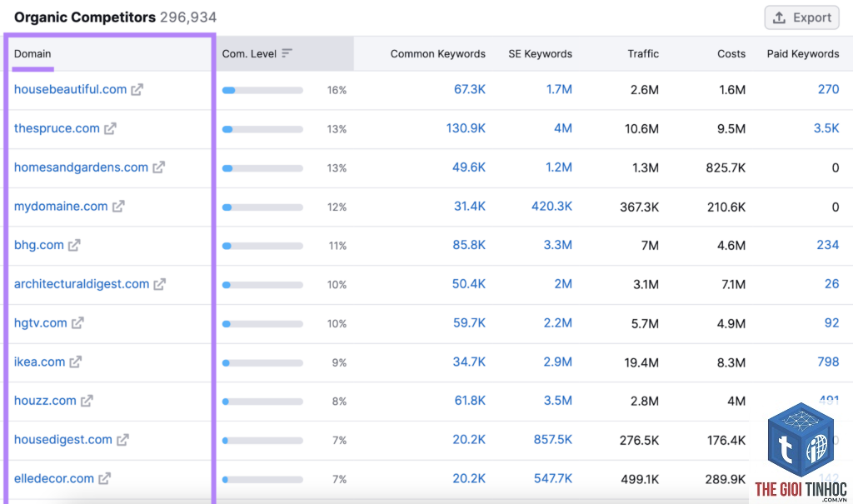Open 85.8K common keywords for bhg.com

pyautogui.click(x=469, y=245)
